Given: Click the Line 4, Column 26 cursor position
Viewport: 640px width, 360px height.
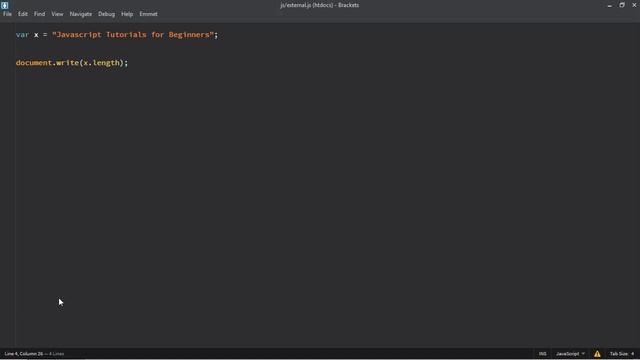Looking at the screenshot, I should [x=24, y=354].
